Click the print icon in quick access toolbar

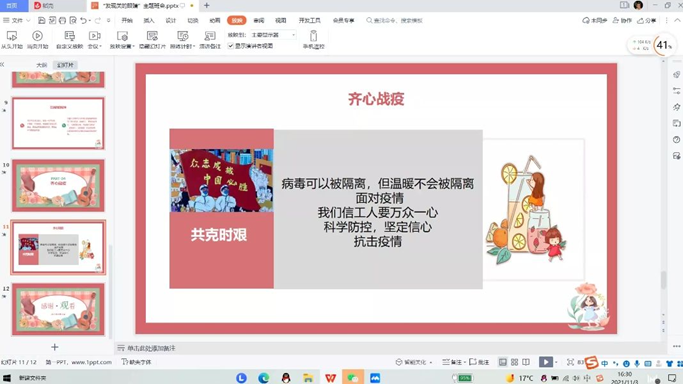pyautogui.click(x=63, y=20)
